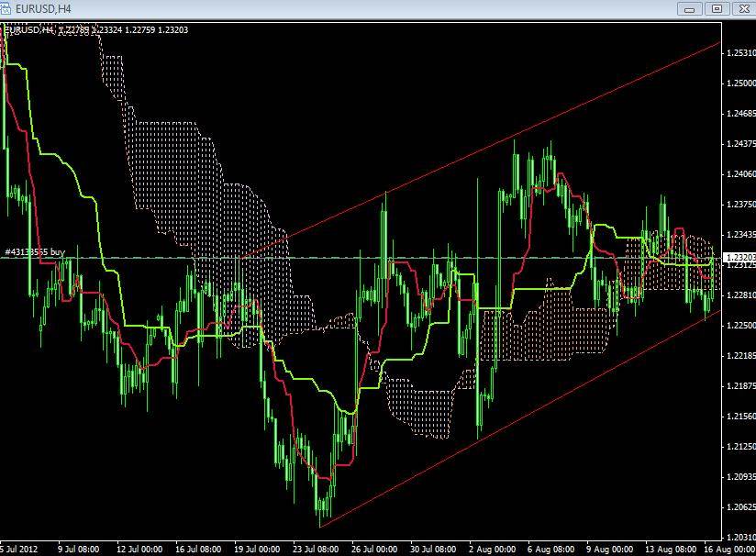
Task: Maximize the EURUSD,H4 chart window
Action: pos(717,8)
